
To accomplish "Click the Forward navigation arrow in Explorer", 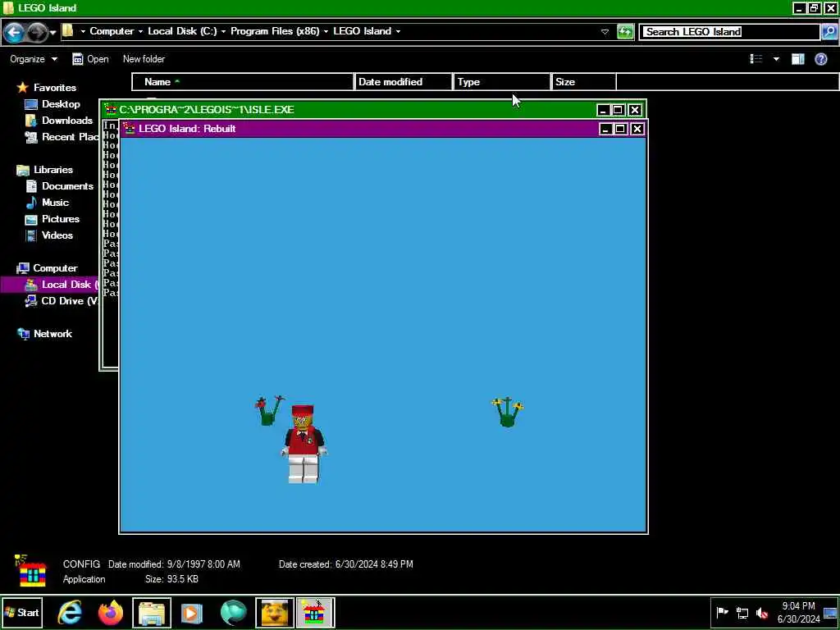I will pyautogui.click(x=36, y=33).
